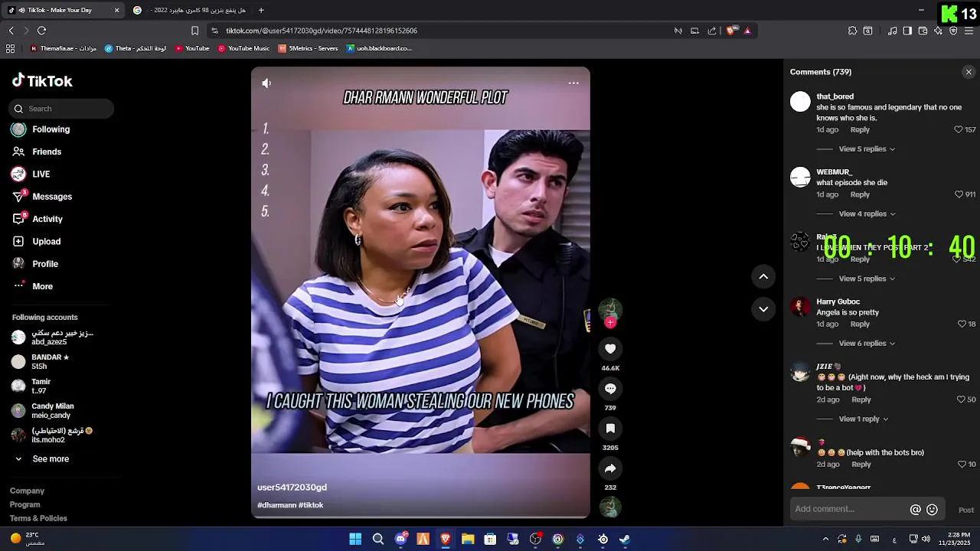Like that_bored's comment
Screen dimensions: 980x551
958,130
